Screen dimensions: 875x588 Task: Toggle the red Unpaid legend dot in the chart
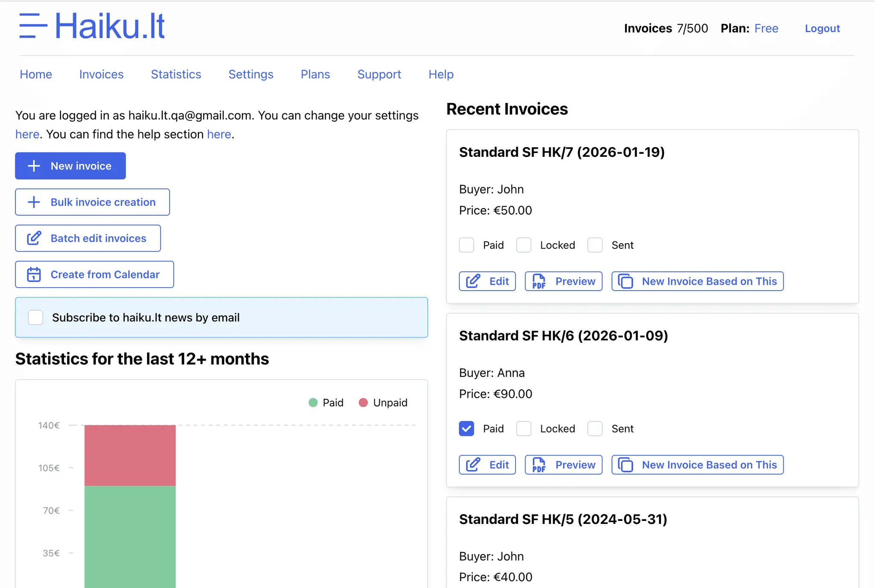click(363, 403)
